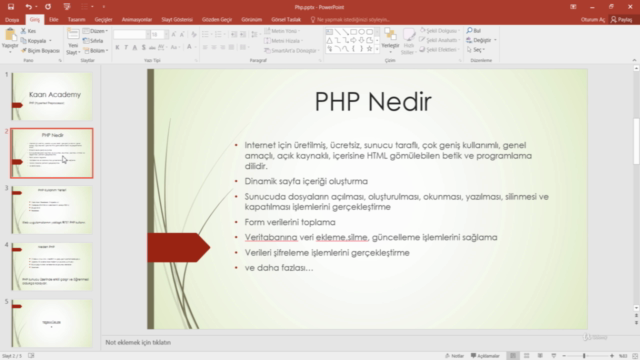Screen dimensions: 640x360
Task: Switch to Ekle (Insert) tab
Action: tap(53, 20)
